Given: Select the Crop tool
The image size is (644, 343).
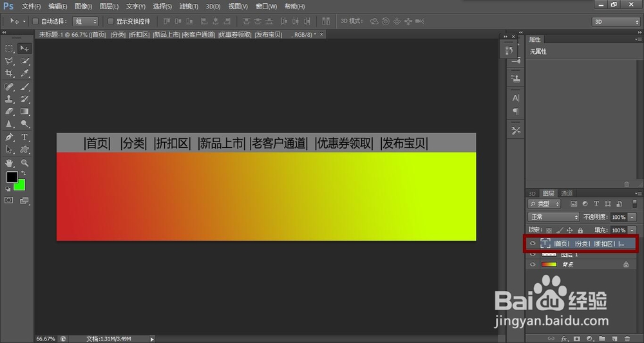Looking at the screenshot, I should (9, 73).
